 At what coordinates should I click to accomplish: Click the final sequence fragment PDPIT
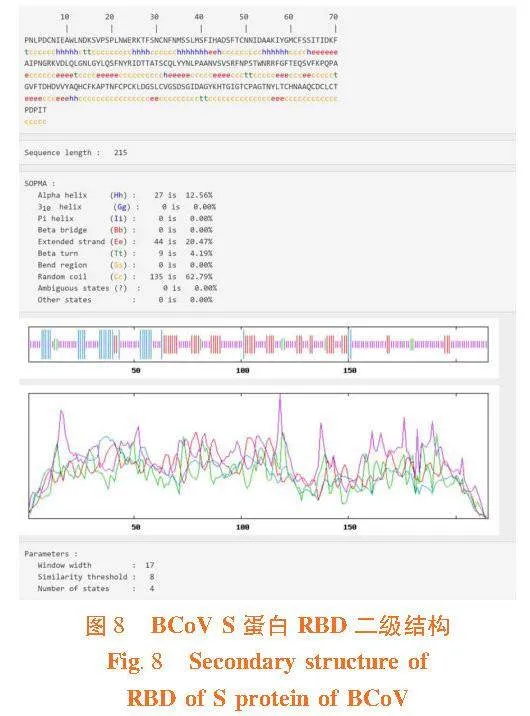click(x=35, y=110)
